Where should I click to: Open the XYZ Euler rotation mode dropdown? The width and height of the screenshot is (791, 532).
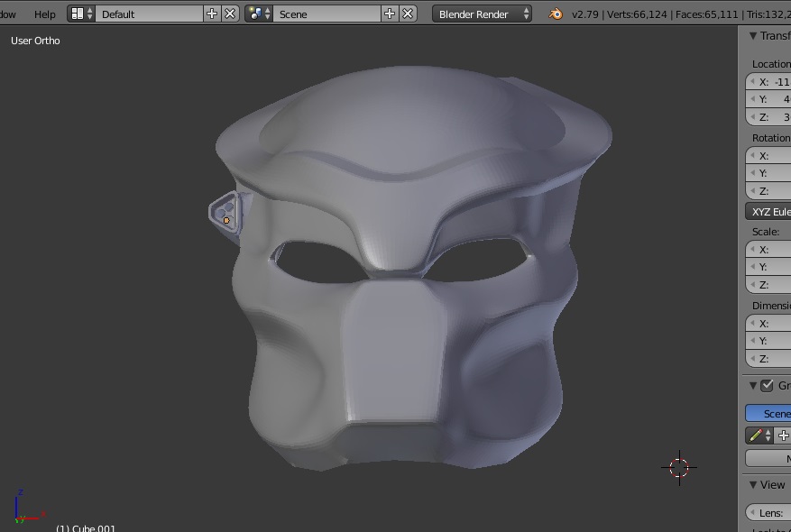coord(768,212)
